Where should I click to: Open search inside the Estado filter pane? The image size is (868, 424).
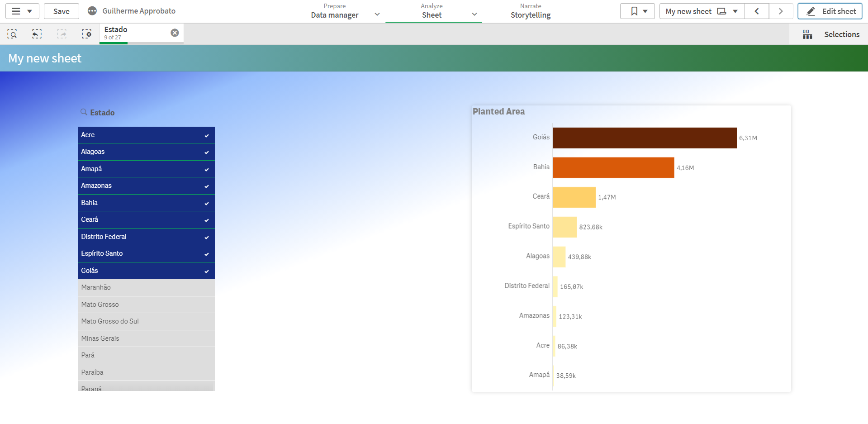coord(84,112)
